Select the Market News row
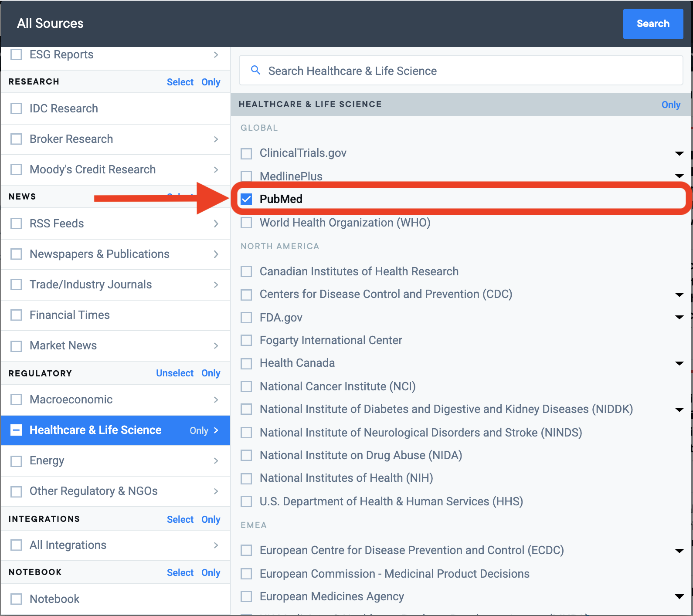 pyautogui.click(x=115, y=346)
